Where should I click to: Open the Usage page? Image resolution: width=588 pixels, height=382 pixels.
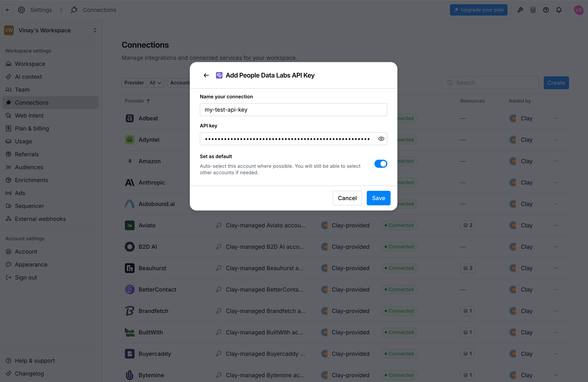click(x=50, y=141)
